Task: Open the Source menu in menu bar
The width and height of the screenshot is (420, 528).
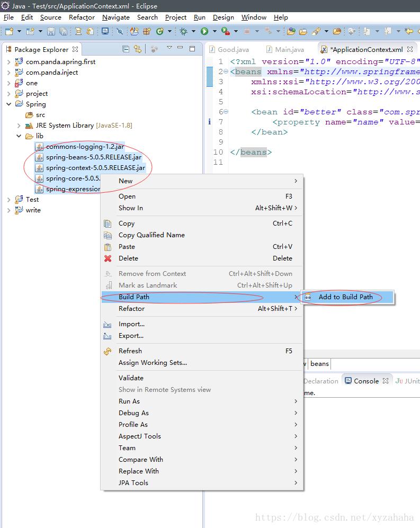Action: pos(50,17)
